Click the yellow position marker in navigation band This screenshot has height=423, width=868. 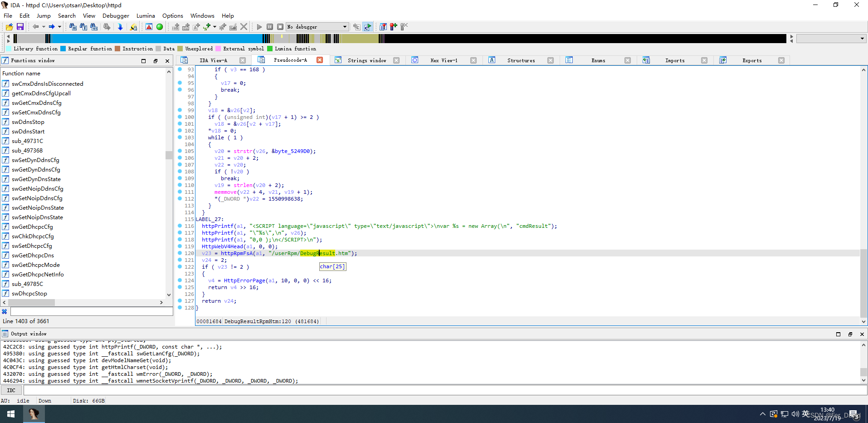(x=282, y=35)
